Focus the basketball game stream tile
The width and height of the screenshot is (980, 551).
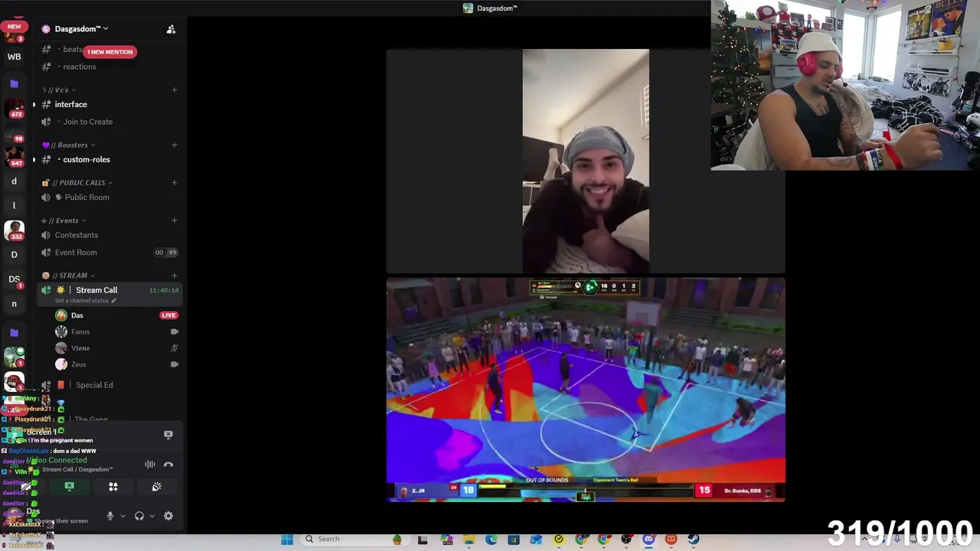click(x=586, y=390)
